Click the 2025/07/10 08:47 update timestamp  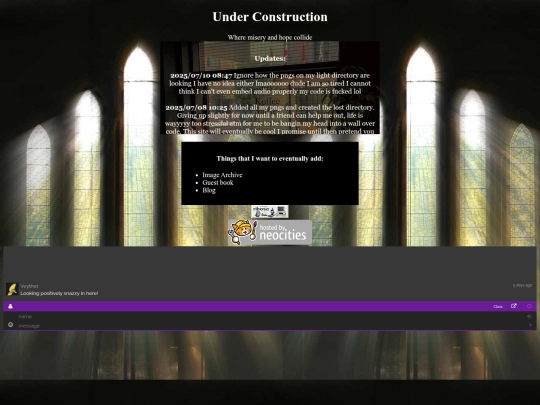201,75
